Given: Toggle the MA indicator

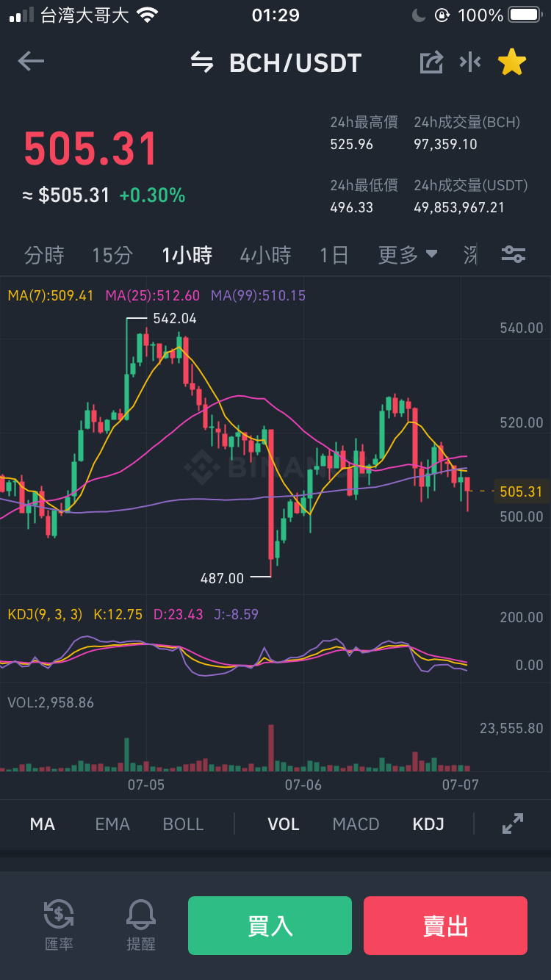Looking at the screenshot, I should (x=43, y=824).
